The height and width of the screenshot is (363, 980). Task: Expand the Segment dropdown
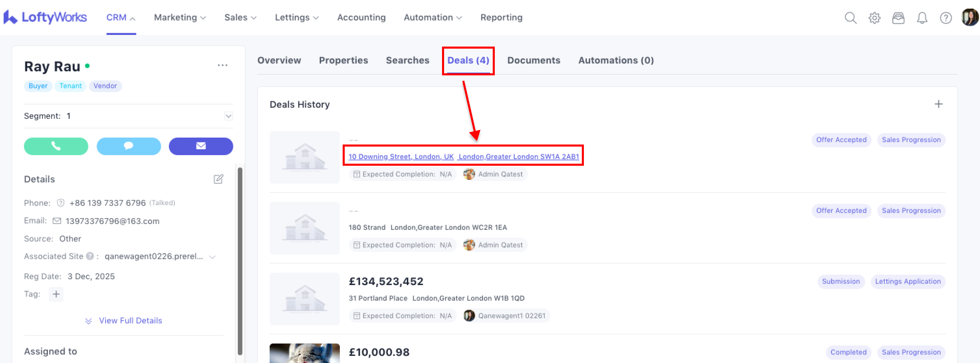pyautogui.click(x=228, y=116)
